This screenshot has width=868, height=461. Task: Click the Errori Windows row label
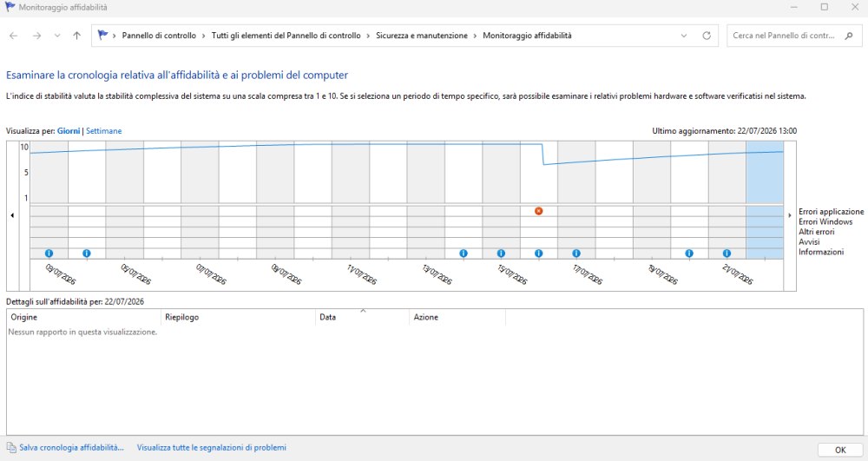click(x=825, y=221)
